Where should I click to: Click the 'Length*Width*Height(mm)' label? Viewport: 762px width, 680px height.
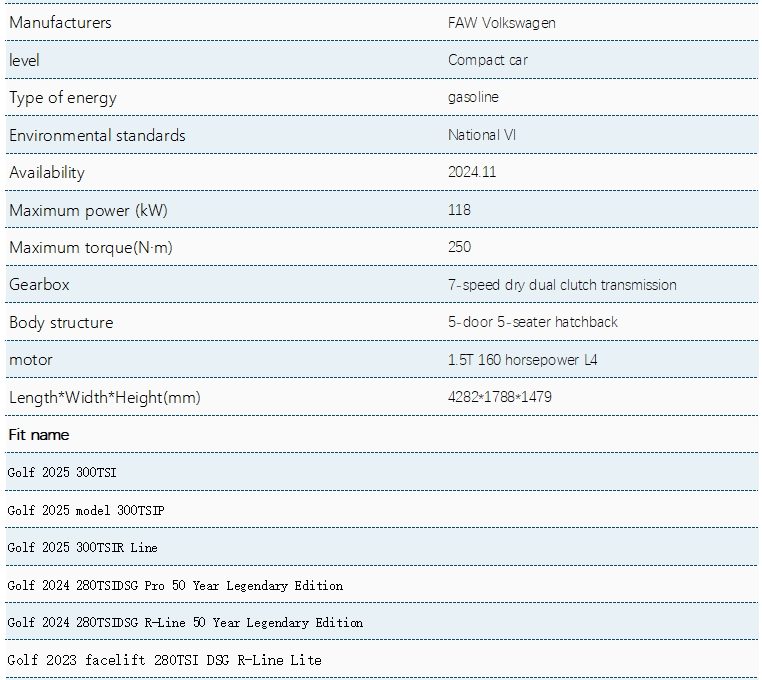[x=105, y=398]
